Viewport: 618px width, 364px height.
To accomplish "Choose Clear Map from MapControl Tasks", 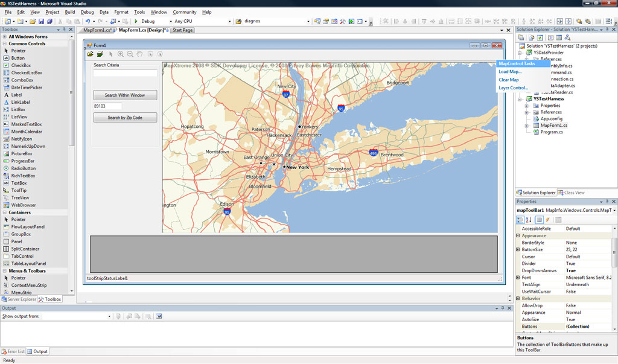I will (508, 80).
